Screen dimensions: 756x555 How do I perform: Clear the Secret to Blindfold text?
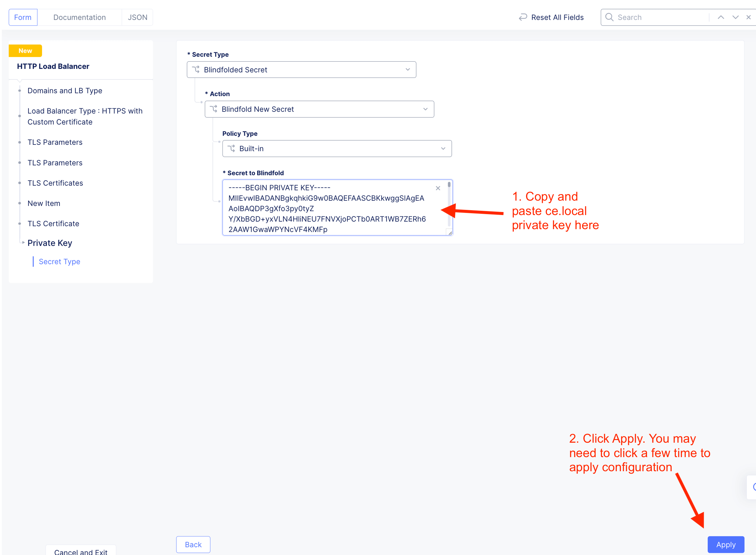[438, 188]
